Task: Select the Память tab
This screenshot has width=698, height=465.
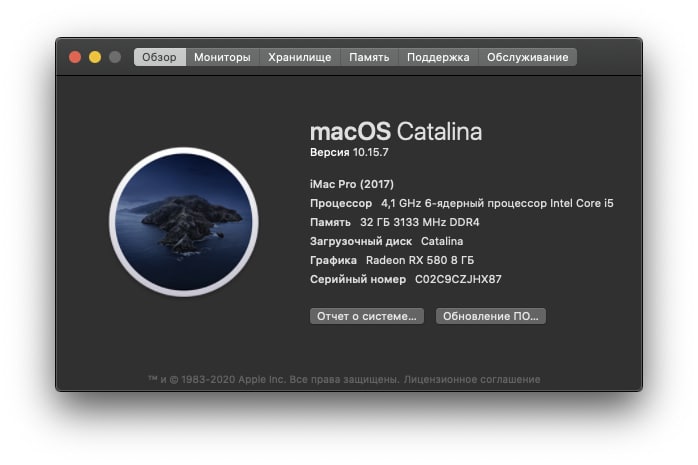Action: 369,57
